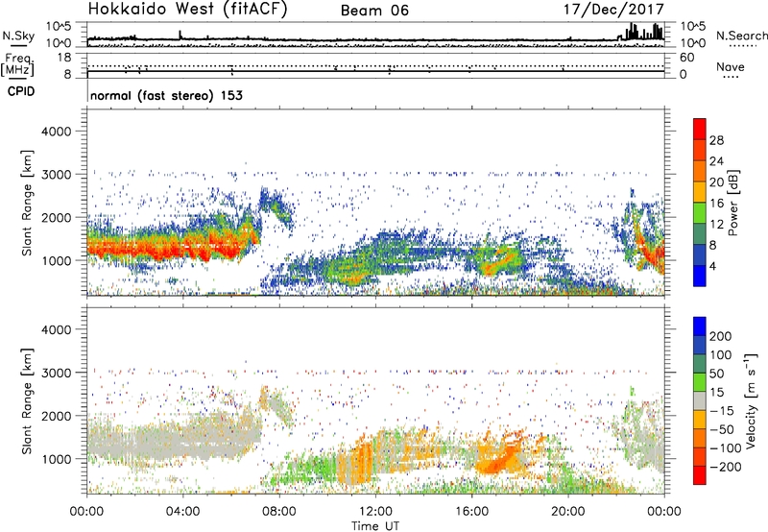Click the '200' tick on the velocity scale
The height and width of the screenshot is (532, 768).
[720, 336]
